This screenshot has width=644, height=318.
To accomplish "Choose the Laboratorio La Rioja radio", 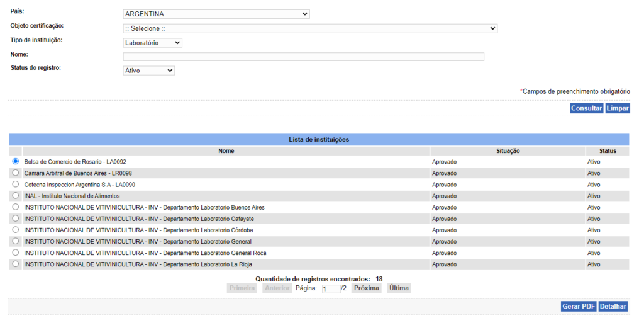I will coord(16,264).
